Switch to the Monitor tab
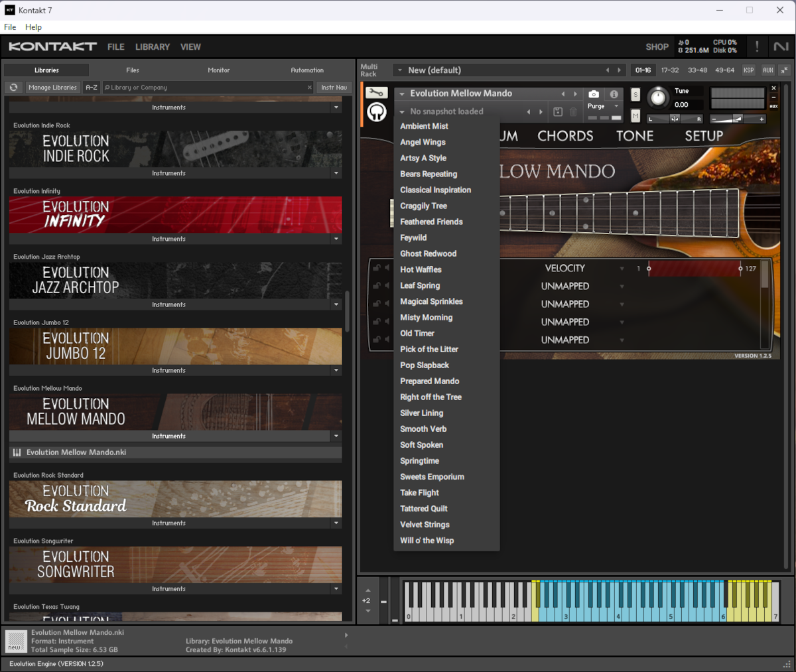The image size is (796, 672). tap(219, 70)
